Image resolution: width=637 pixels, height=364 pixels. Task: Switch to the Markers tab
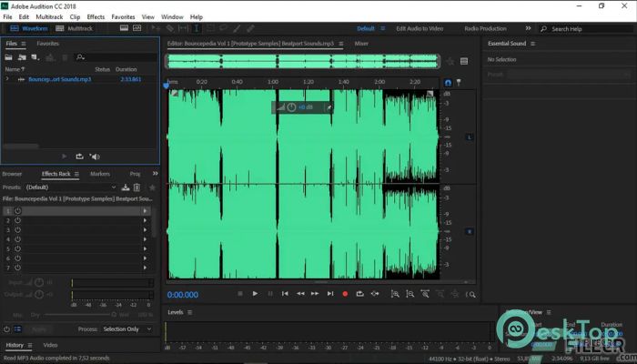click(100, 174)
